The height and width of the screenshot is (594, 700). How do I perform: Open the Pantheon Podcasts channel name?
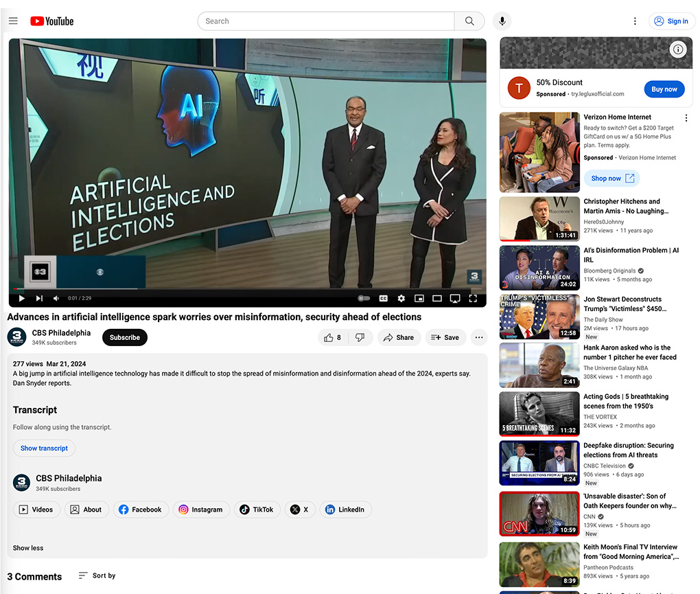point(609,567)
